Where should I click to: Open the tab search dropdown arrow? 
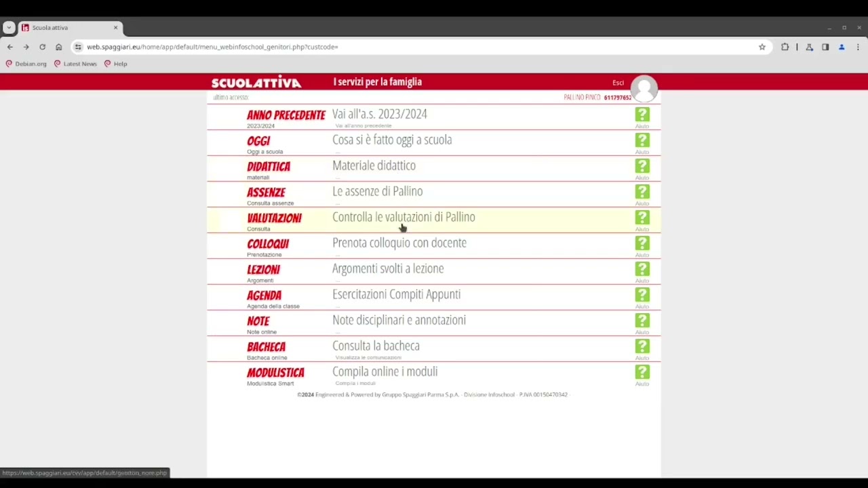9,28
